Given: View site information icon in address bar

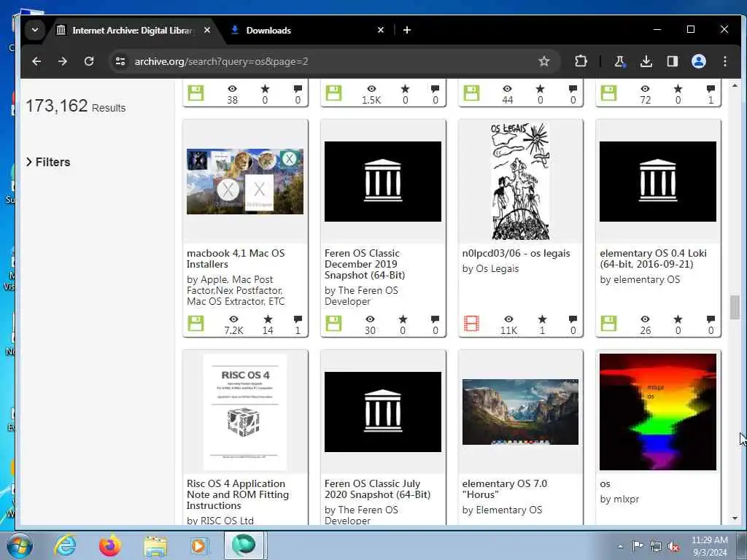Looking at the screenshot, I should pyautogui.click(x=120, y=61).
